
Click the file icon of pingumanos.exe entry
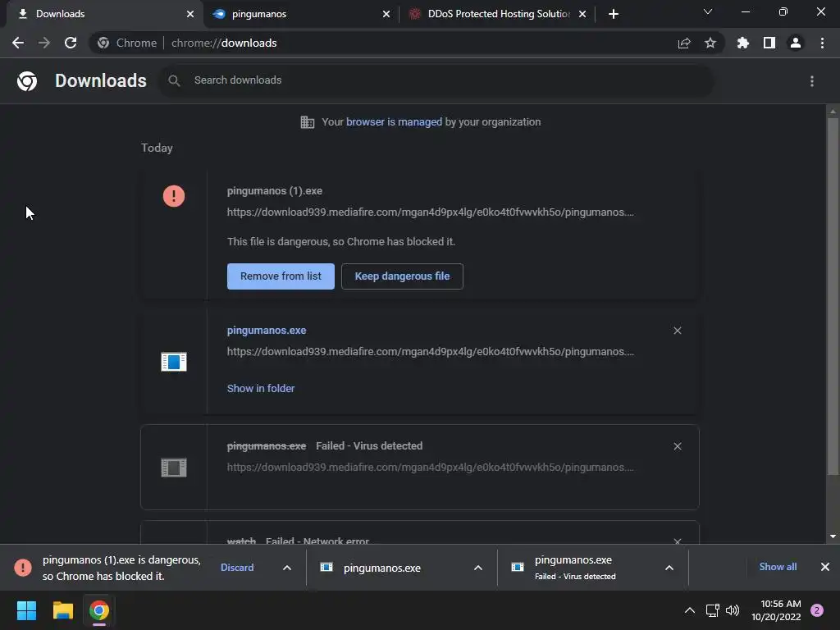click(x=174, y=362)
